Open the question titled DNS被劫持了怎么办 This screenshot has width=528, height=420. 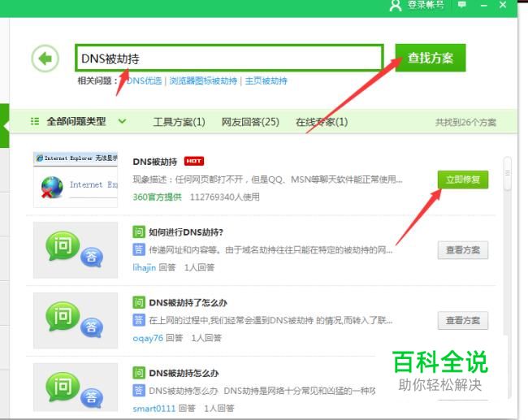(188, 303)
